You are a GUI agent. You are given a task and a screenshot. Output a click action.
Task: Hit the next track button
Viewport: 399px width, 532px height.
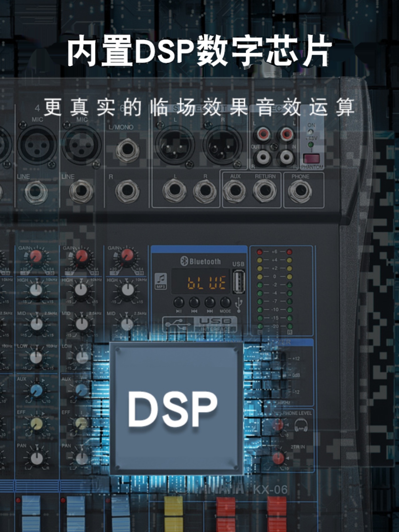209,302
